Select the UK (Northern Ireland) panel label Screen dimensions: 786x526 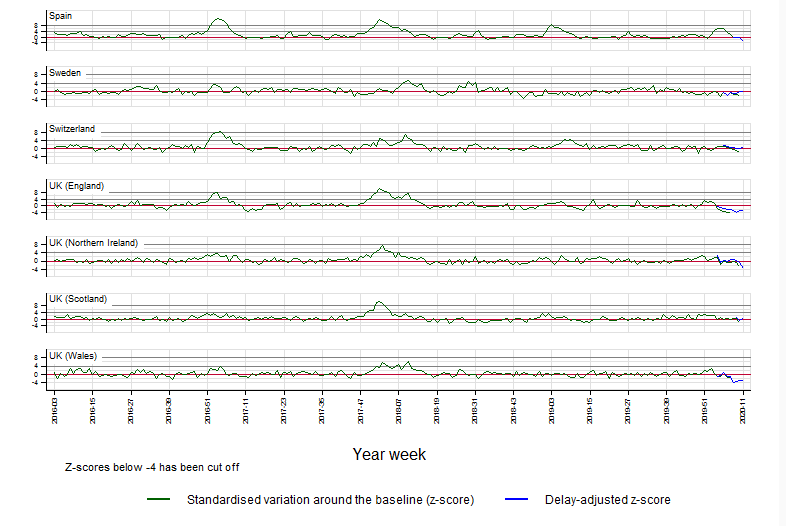pyautogui.click(x=93, y=242)
